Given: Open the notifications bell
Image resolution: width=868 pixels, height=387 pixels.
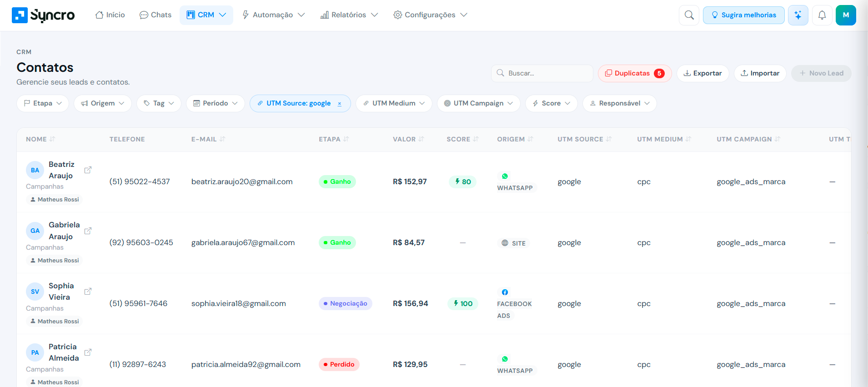Looking at the screenshot, I should [x=822, y=15].
